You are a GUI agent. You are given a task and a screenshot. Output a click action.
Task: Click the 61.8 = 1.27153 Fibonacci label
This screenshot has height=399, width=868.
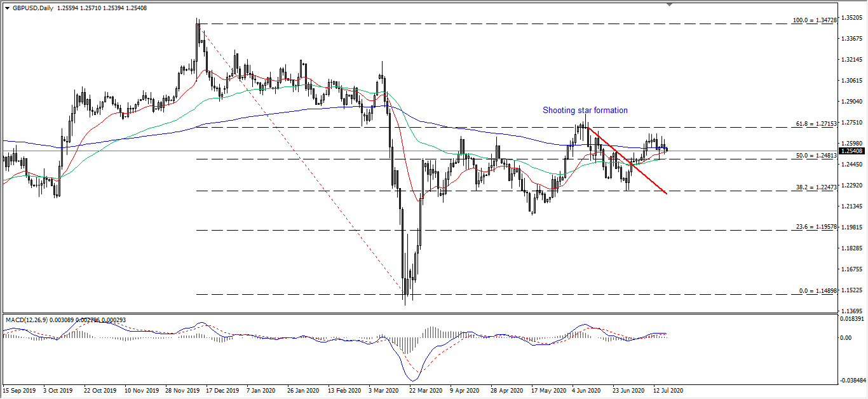815,124
